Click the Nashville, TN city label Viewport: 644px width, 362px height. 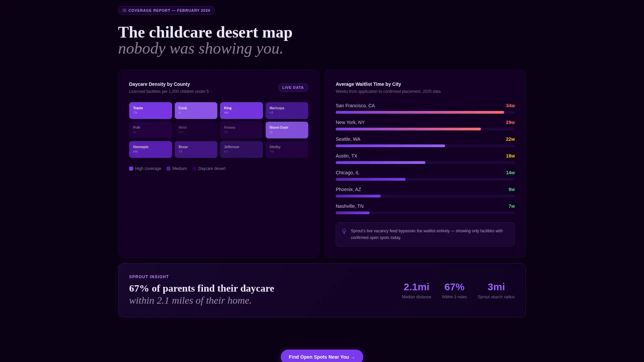coord(350,206)
